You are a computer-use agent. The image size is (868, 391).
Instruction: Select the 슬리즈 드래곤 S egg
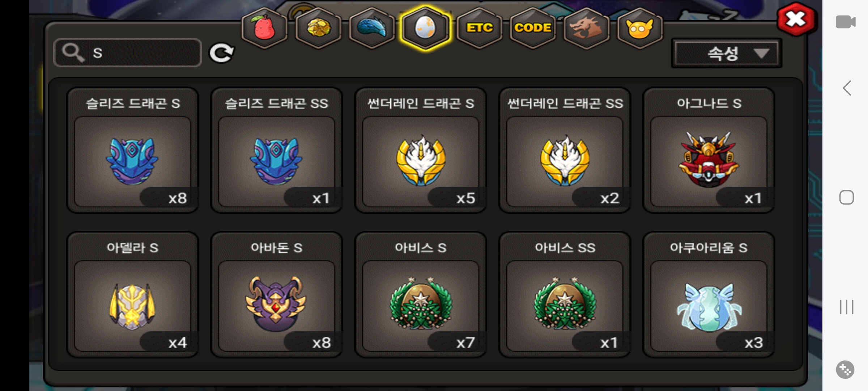tap(133, 150)
